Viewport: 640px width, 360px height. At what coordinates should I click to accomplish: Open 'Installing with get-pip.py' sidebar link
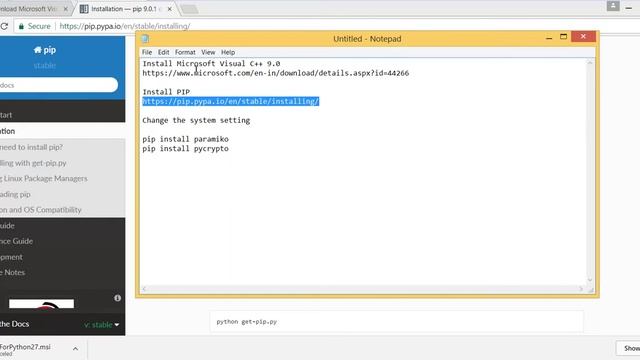coord(33,163)
